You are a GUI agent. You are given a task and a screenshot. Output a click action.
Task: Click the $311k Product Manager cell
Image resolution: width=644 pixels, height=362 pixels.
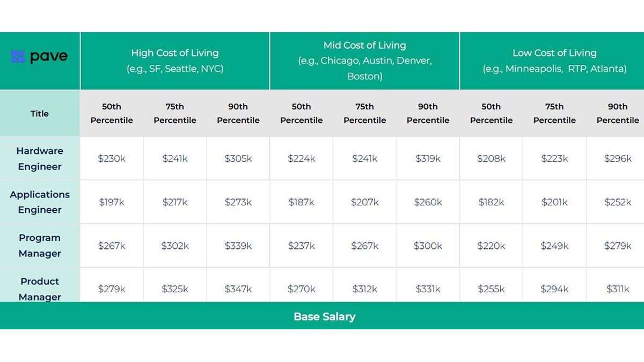[x=618, y=289]
